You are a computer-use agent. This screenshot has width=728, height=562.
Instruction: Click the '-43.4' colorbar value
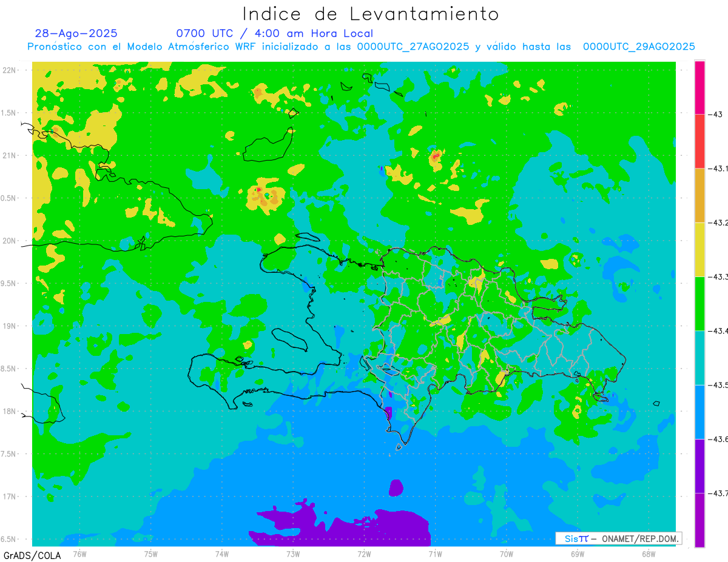pyautogui.click(x=718, y=330)
